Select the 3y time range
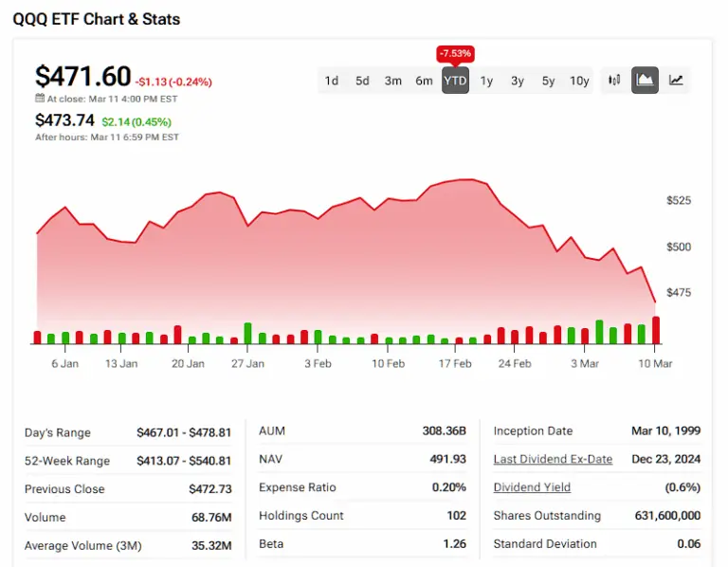Viewport: 728px width, 567px height. click(x=518, y=81)
